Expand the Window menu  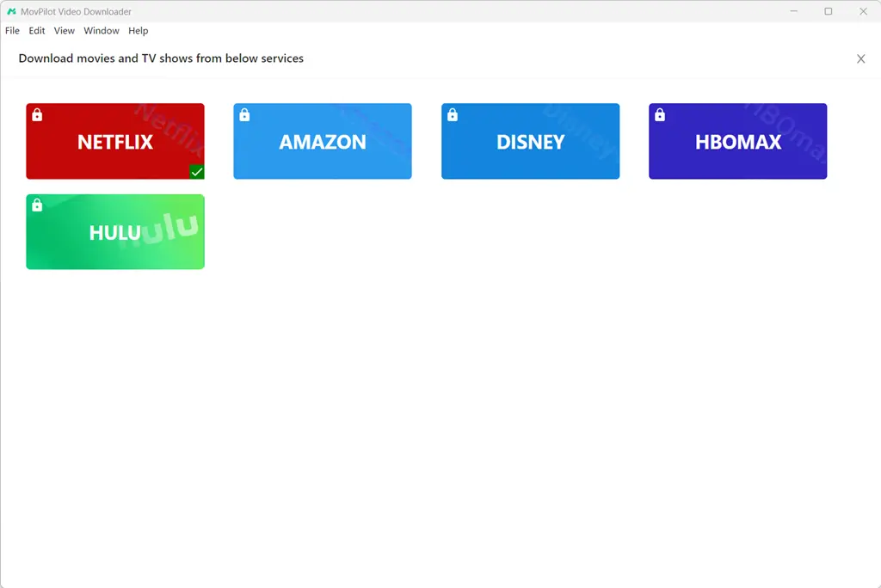coord(102,31)
